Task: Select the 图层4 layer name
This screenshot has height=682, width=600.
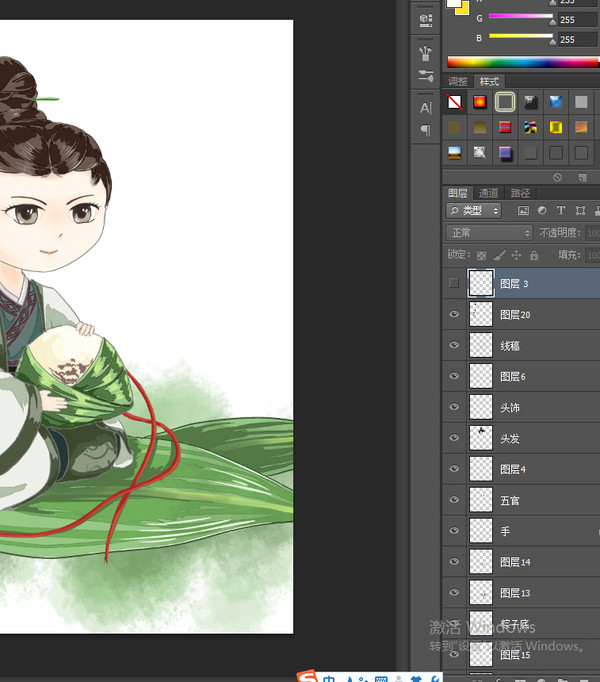Action: pos(513,469)
